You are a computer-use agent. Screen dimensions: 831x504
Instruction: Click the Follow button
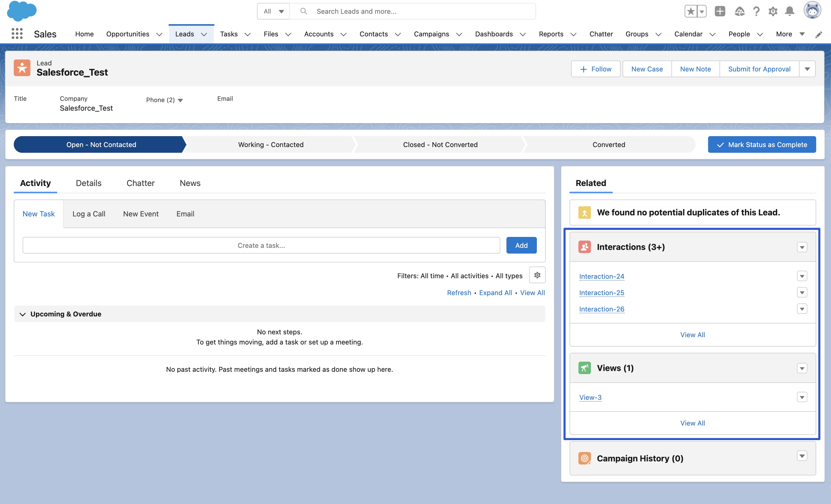pos(596,69)
